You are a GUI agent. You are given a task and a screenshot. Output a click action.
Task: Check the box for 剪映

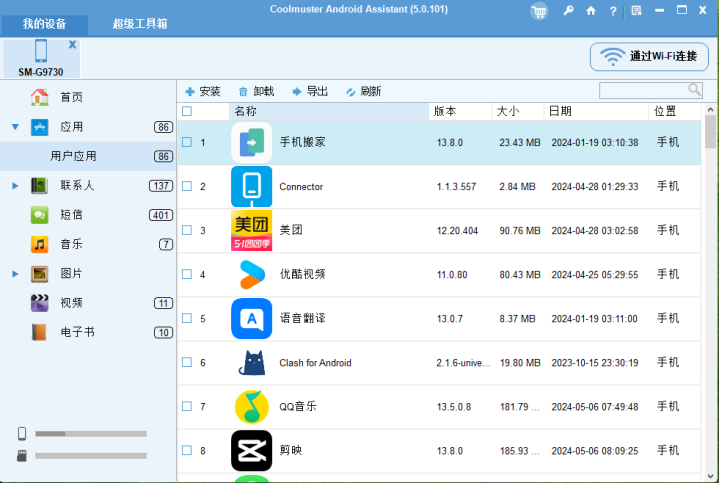click(187, 450)
